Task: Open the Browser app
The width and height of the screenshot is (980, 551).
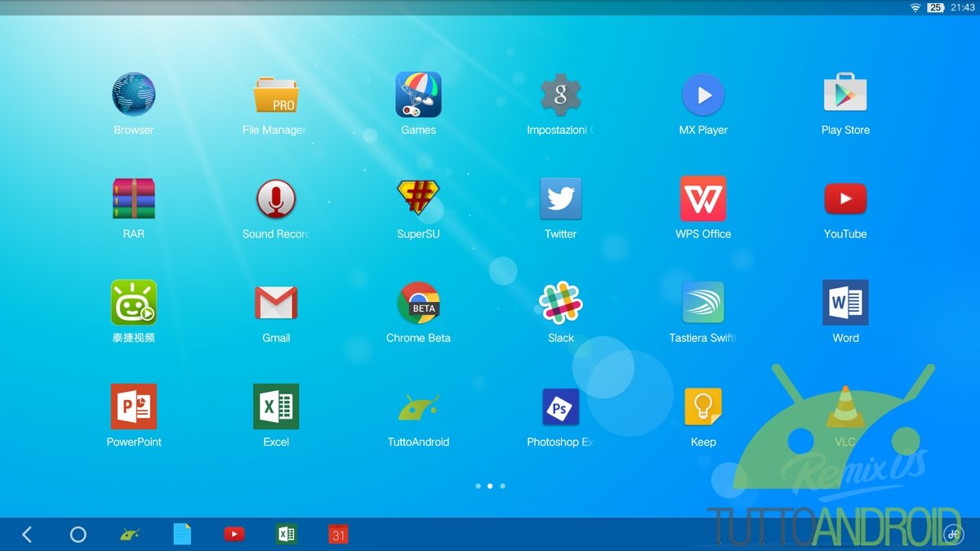Action: [133, 95]
